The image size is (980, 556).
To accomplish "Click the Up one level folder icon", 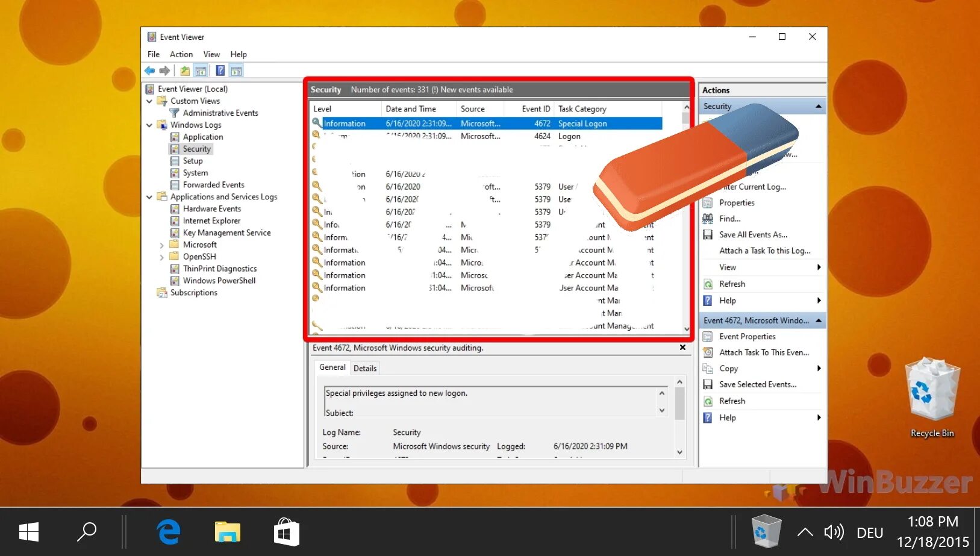I will coord(185,71).
